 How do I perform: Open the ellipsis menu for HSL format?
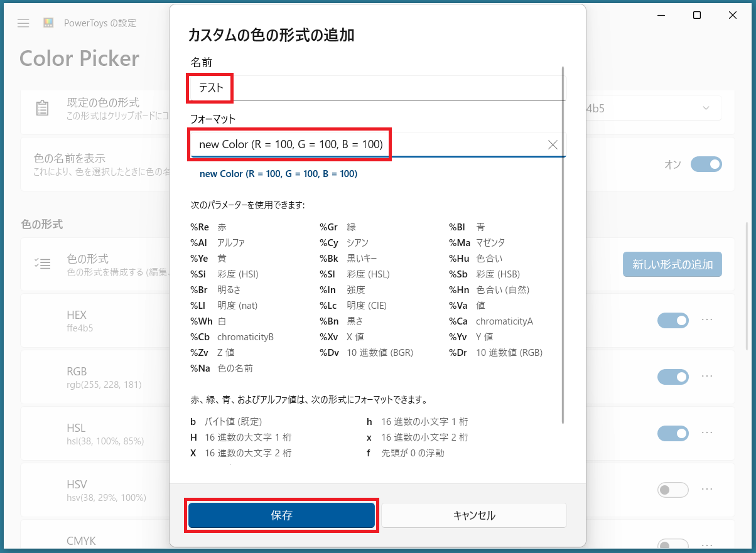707,433
